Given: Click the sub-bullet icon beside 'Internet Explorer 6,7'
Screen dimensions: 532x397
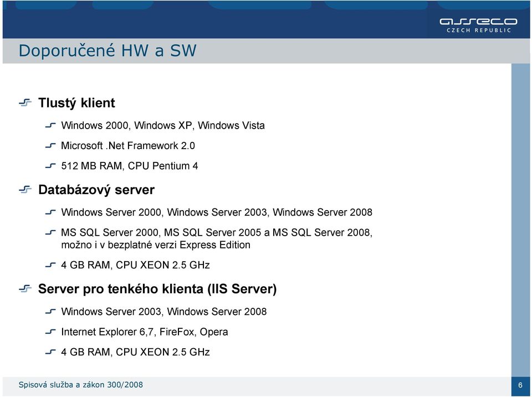Looking at the screenshot, I should click(x=50, y=332).
